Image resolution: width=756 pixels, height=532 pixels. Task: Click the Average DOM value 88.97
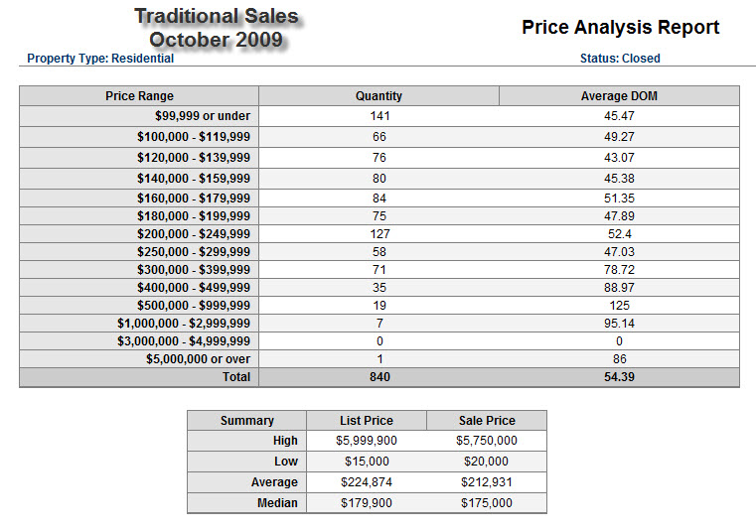[x=619, y=287]
